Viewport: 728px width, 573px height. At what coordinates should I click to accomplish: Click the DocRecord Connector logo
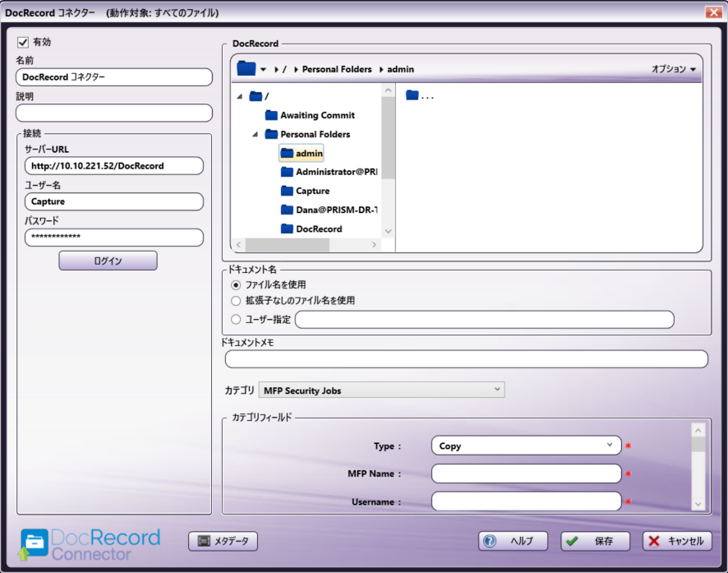pyautogui.click(x=90, y=544)
